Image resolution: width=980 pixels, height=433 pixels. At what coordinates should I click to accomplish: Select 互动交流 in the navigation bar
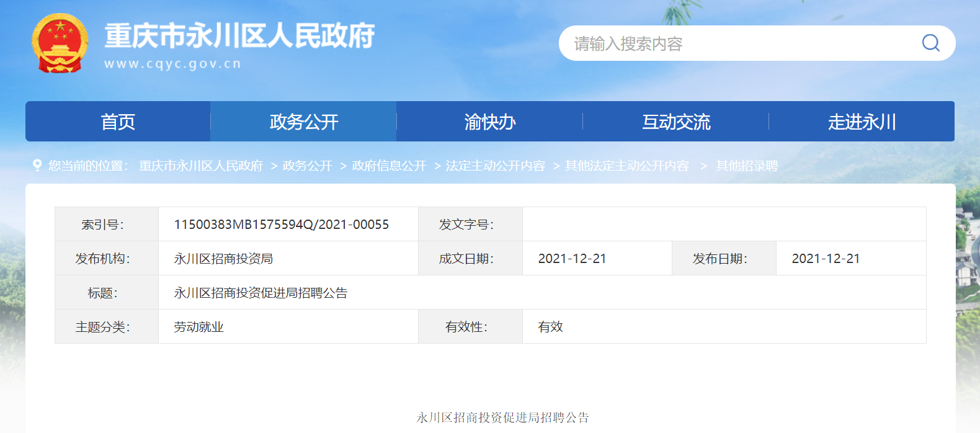pyautogui.click(x=675, y=122)
